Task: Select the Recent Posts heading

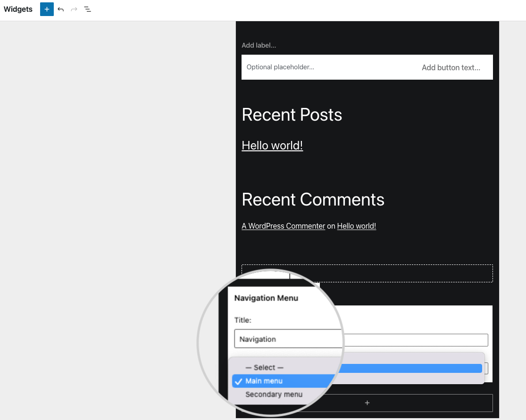Action: coord(292,115)
